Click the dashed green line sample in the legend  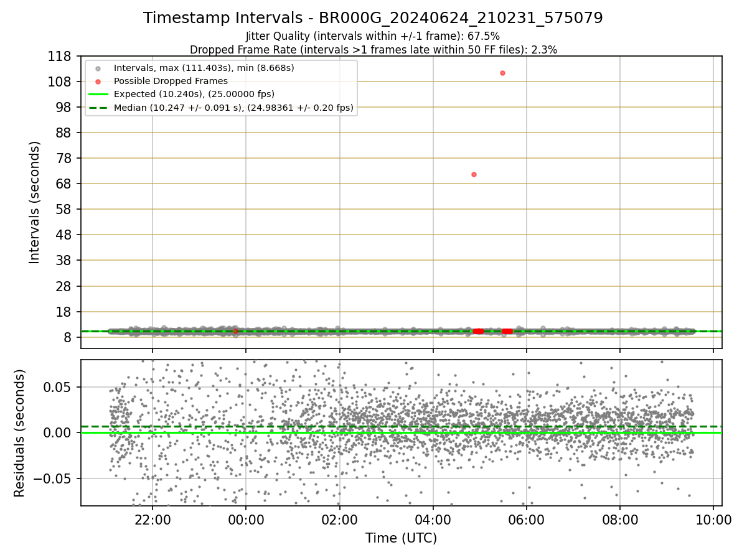[x=98, y=108]
